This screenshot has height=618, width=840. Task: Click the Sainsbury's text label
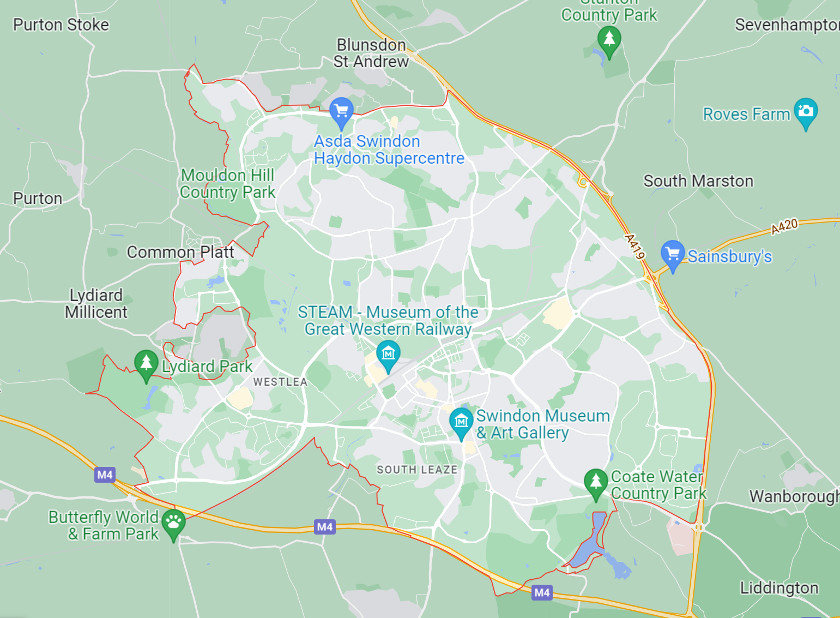(730, 256)
